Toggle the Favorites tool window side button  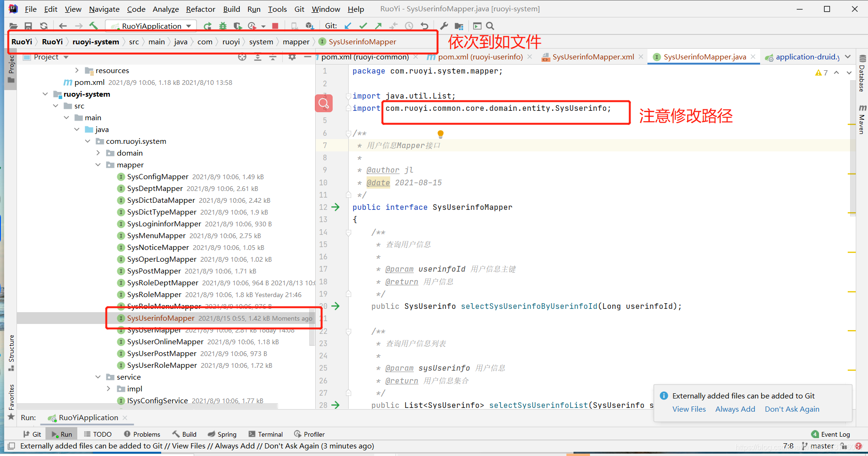coord(11,402)
